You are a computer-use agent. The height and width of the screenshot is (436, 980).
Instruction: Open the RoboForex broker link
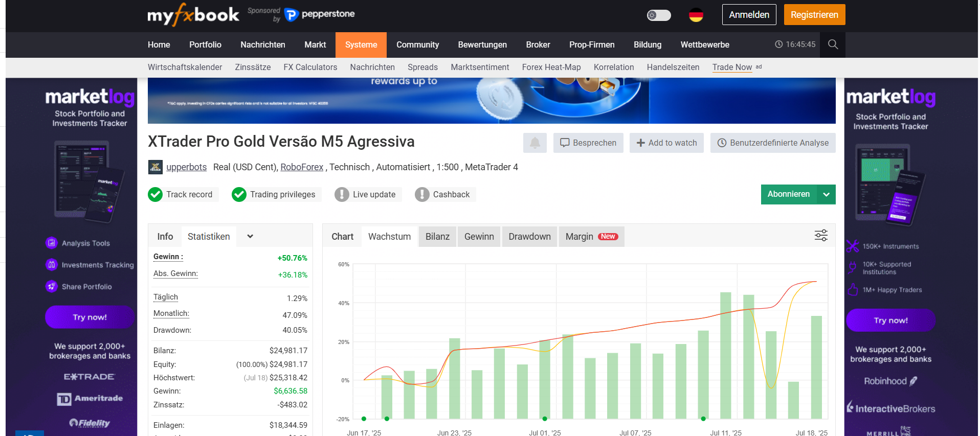point(302,167)
